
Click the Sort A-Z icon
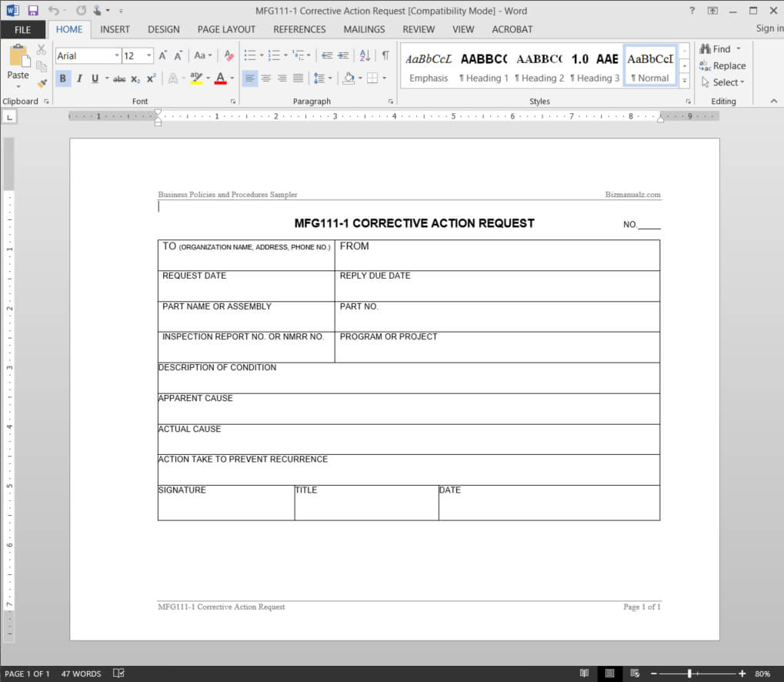coord(365,55)
